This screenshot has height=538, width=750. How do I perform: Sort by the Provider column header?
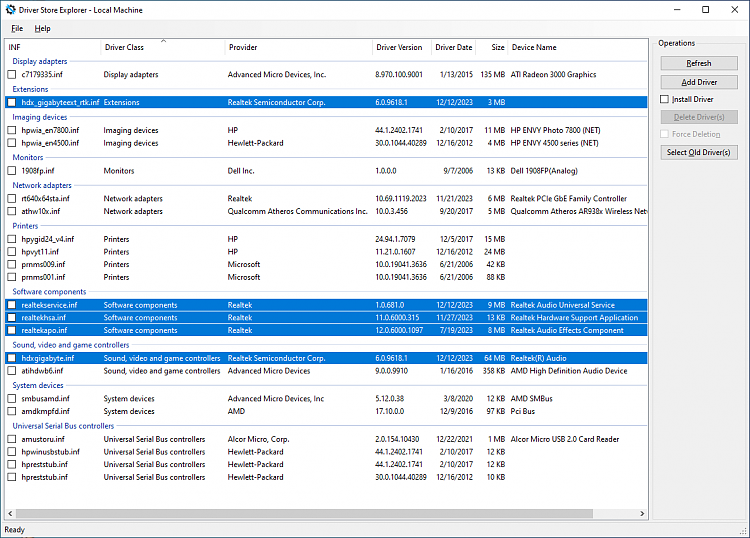(298, 47)
